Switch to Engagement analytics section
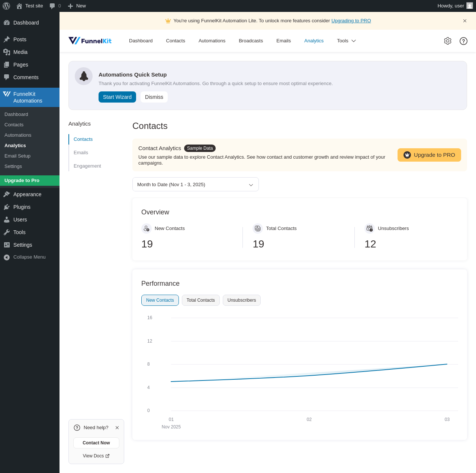 87,166
